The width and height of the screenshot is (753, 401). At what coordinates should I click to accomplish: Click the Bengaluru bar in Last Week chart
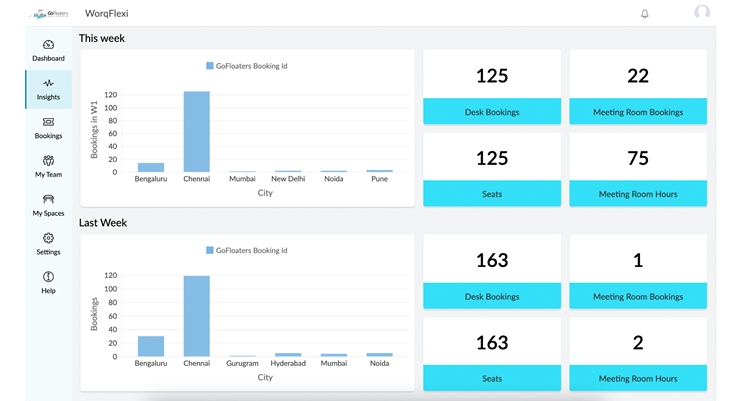tap(151, 346)
